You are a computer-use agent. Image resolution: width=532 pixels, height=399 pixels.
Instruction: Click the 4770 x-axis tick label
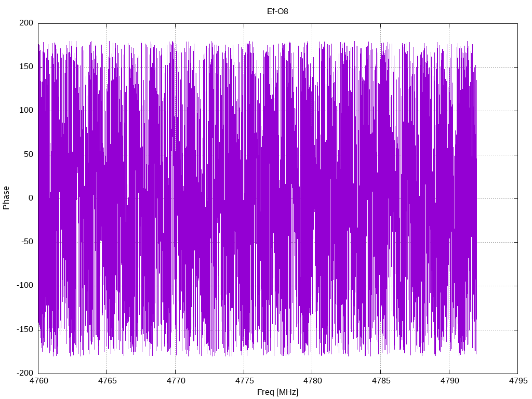click(176, 381)
